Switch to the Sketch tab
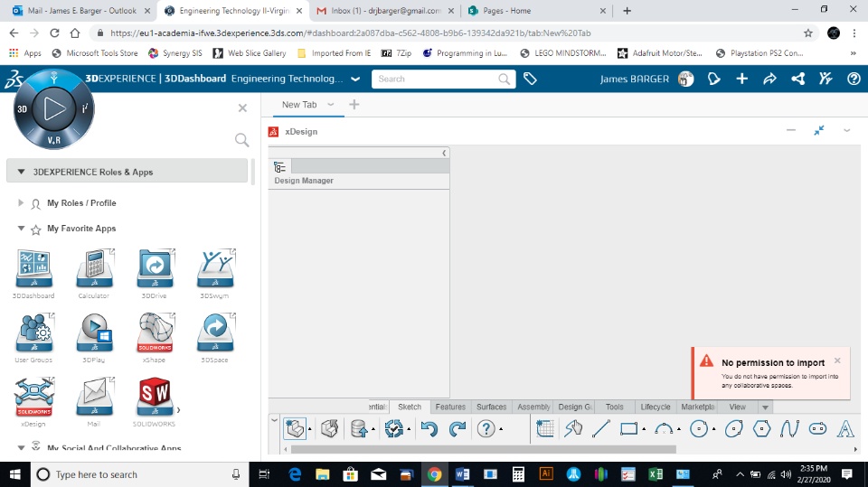This screenshot has width=868, height=487. click(409, 407)
